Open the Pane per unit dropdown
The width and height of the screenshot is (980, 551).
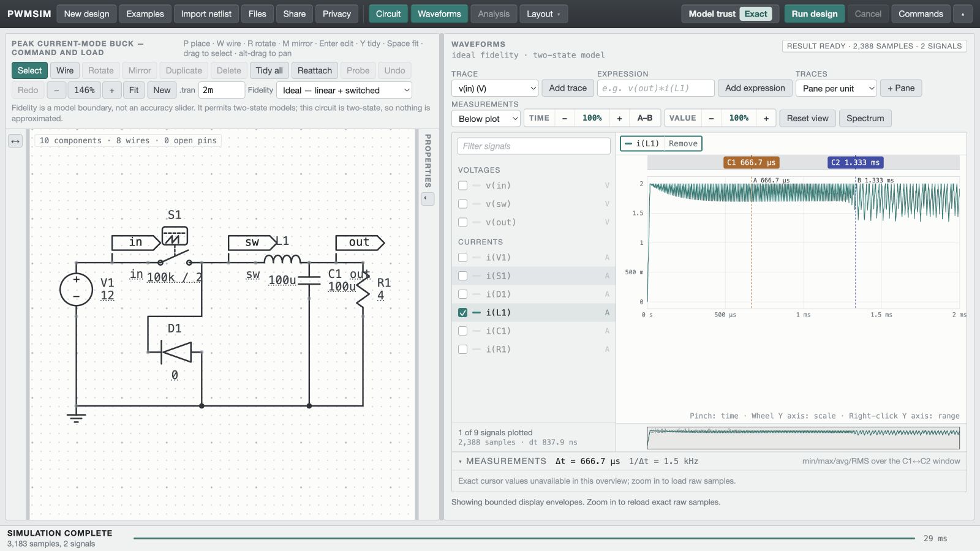pyautogui.click(x=836, y=88)
